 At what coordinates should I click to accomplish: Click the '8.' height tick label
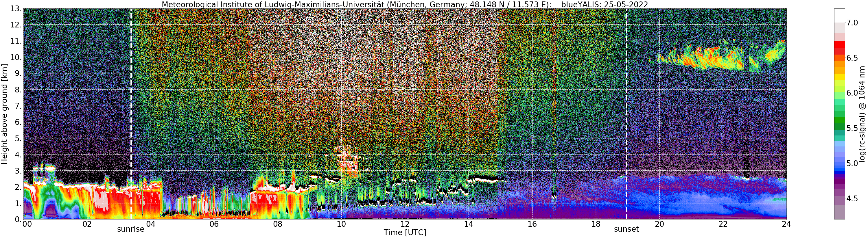[x=18, y=90]
